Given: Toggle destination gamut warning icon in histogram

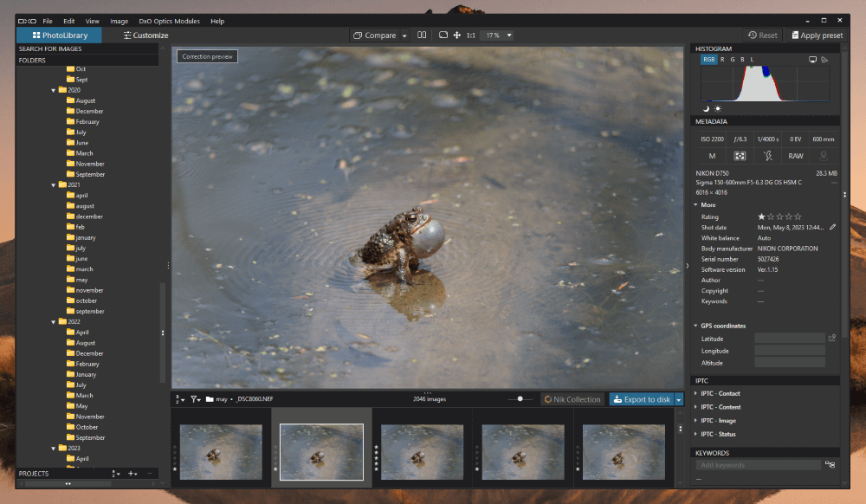Looking at the screenshot, I should pyautogui.click(x=824, y=60).
